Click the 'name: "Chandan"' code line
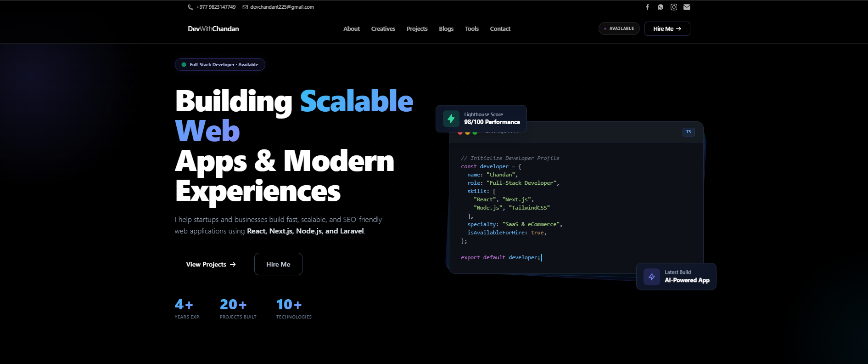This screenshot has height=364, width=868. [x=493, y=175]
